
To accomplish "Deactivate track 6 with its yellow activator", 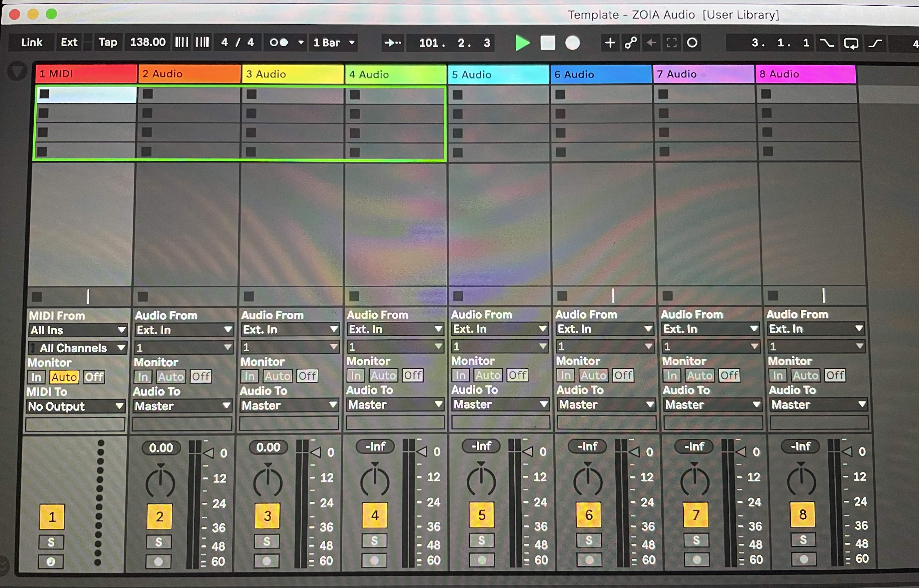I will tap(589, 515).
